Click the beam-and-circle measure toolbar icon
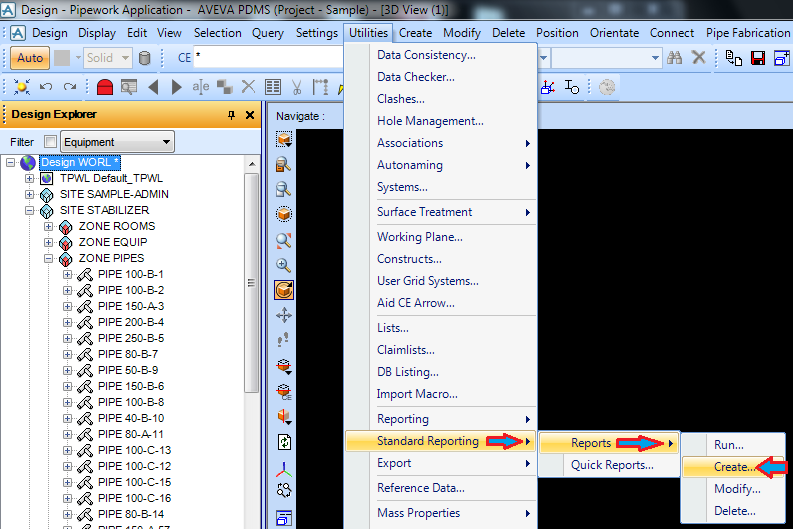This screenshot has height=529, width=793. point(572,87)
